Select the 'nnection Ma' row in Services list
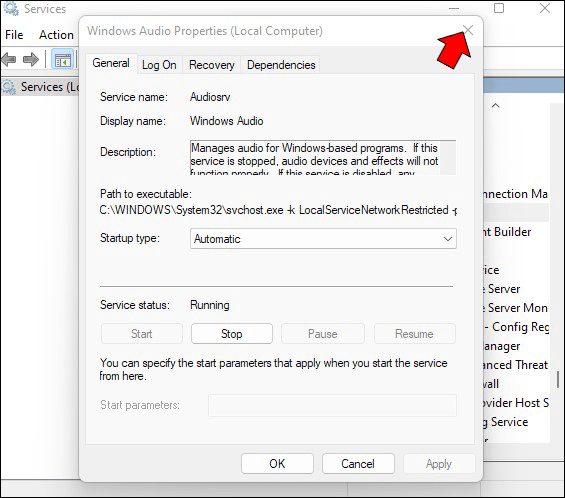 coord(516,194)
